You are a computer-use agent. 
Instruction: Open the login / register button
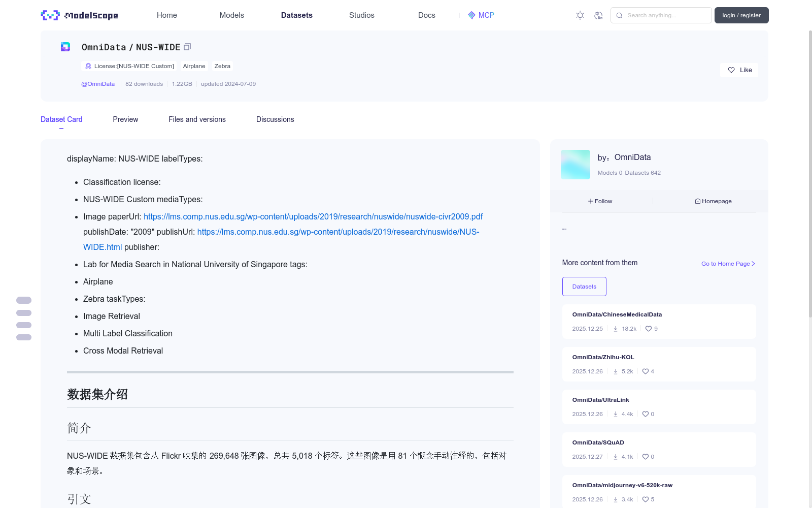(x=741, y=15)
